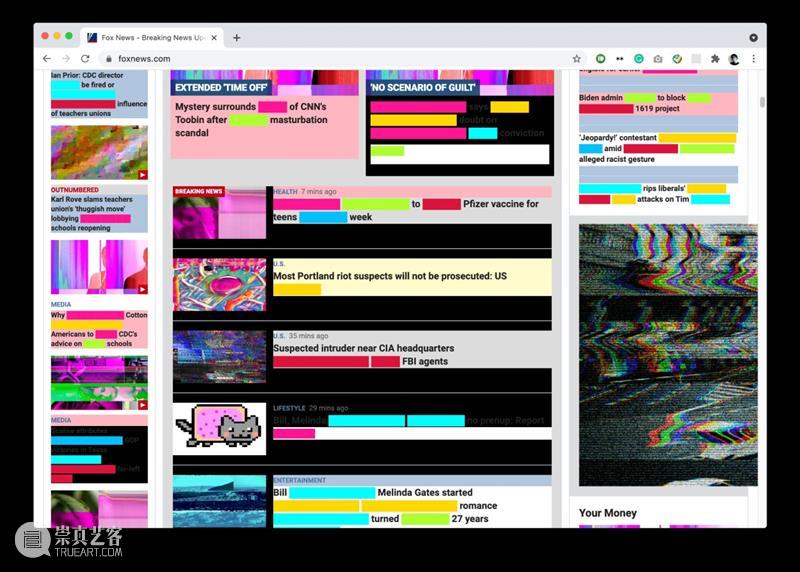Open Suspected intruder near CIA headline
The width and height of the screenshot is (800, 572).
tap(363, 354)
